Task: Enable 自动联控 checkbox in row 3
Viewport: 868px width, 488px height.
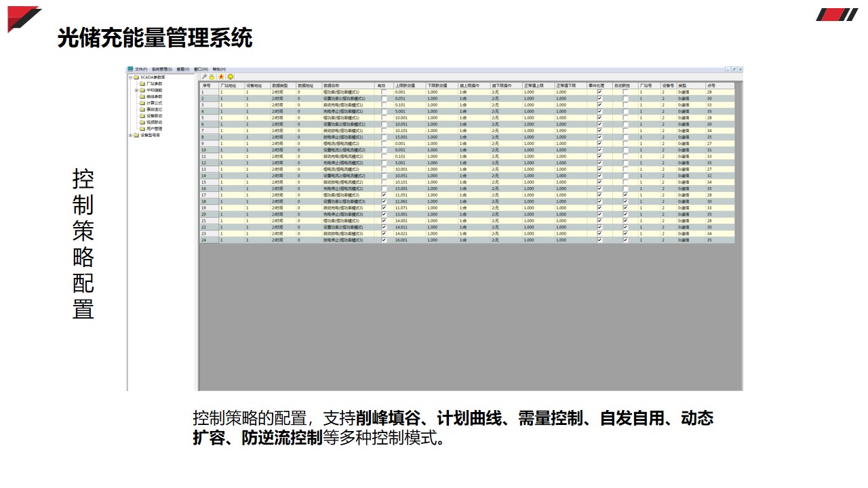Action: [625, 104]
